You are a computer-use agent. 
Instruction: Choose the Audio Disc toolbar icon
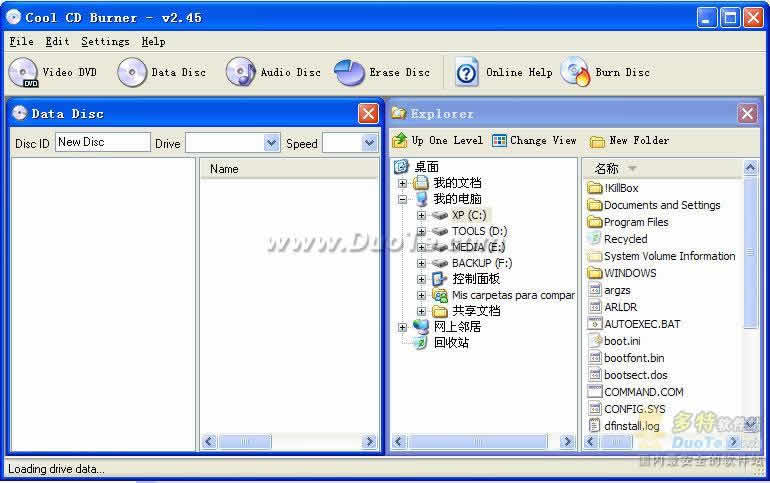[x=241, y=73]
